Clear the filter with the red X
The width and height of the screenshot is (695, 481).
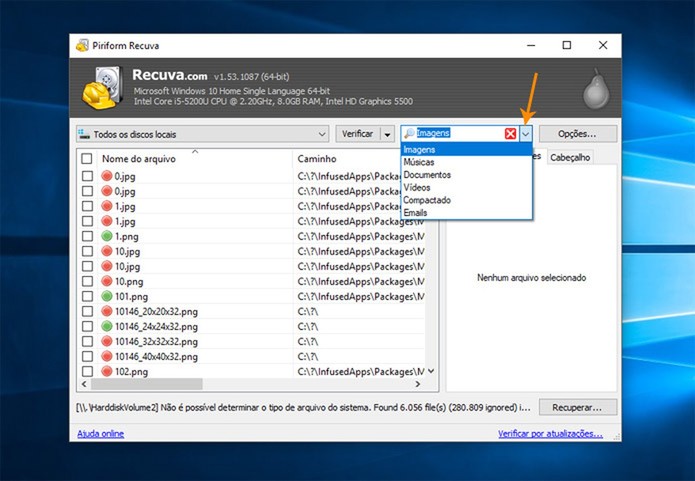click(x=510, y=133)
